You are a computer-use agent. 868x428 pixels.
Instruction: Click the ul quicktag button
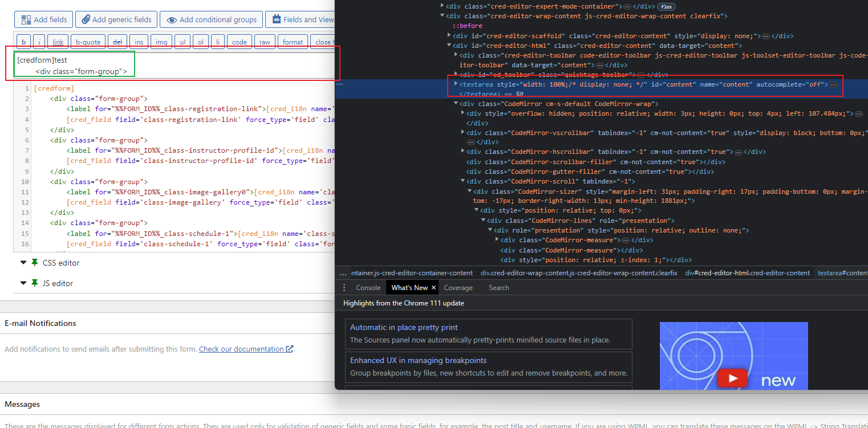(182, 42)
